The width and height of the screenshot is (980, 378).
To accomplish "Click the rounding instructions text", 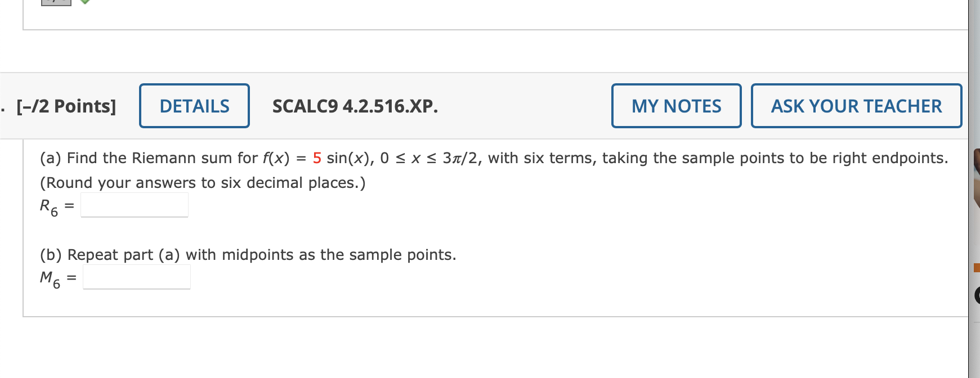I will (203, 182).
